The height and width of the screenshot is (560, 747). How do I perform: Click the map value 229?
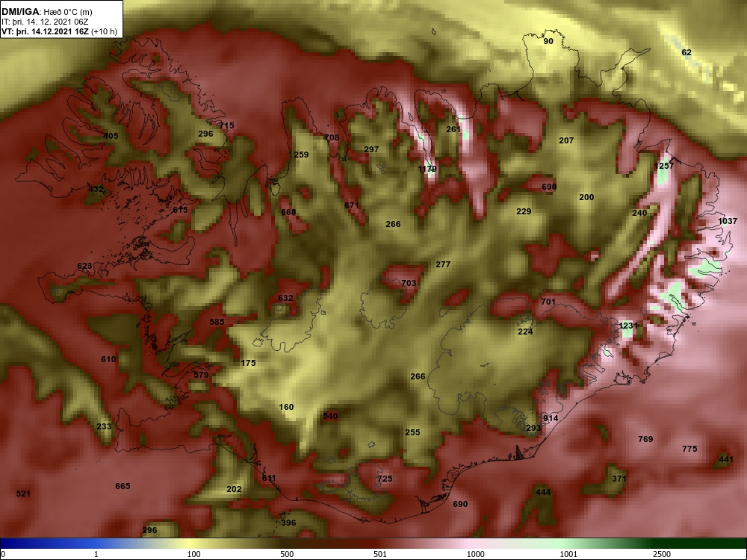[524, 211]
